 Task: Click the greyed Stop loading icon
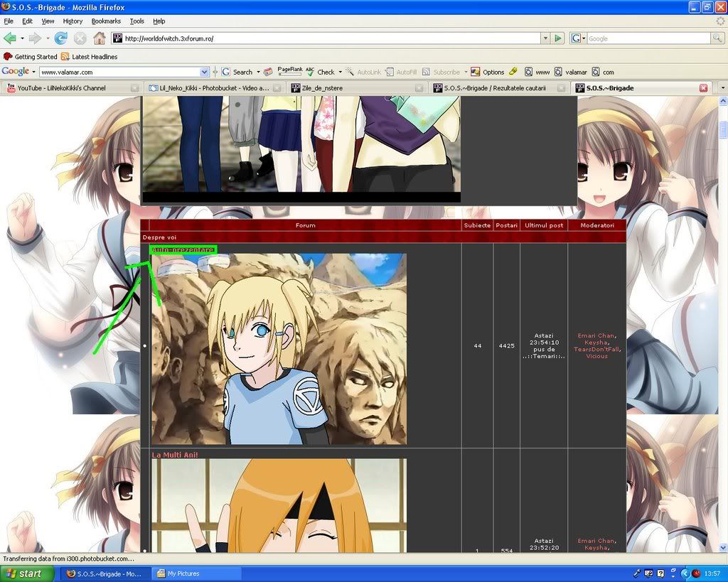tap(80, 38)
